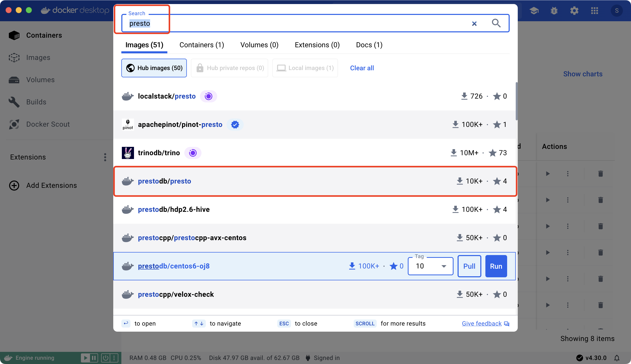Click Clear all filters link

click(362, 68)
